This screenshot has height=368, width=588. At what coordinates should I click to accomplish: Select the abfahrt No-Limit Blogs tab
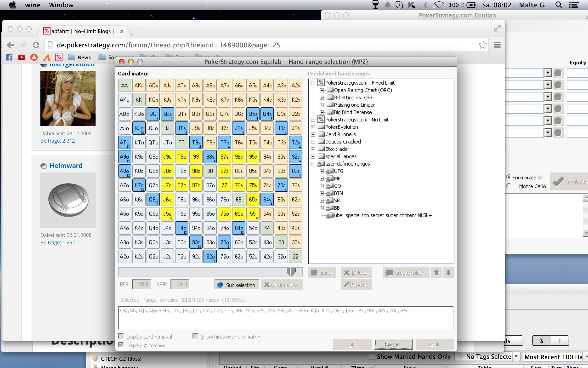click(x=81, y=31)
